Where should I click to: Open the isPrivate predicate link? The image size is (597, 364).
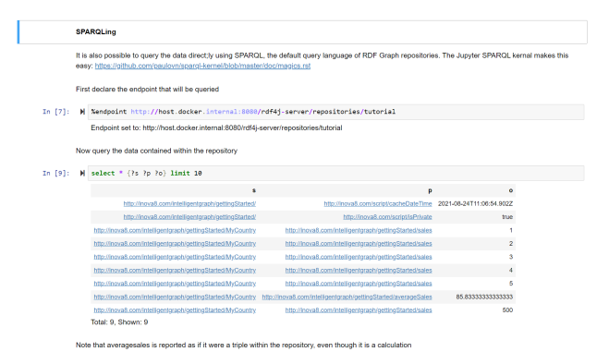coord(387,217)
